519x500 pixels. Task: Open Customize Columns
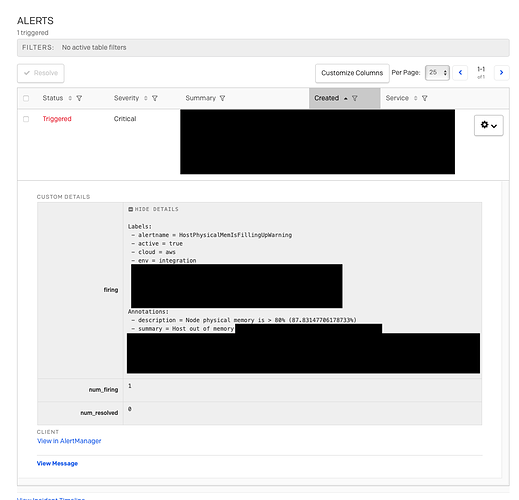pos(352,73)
